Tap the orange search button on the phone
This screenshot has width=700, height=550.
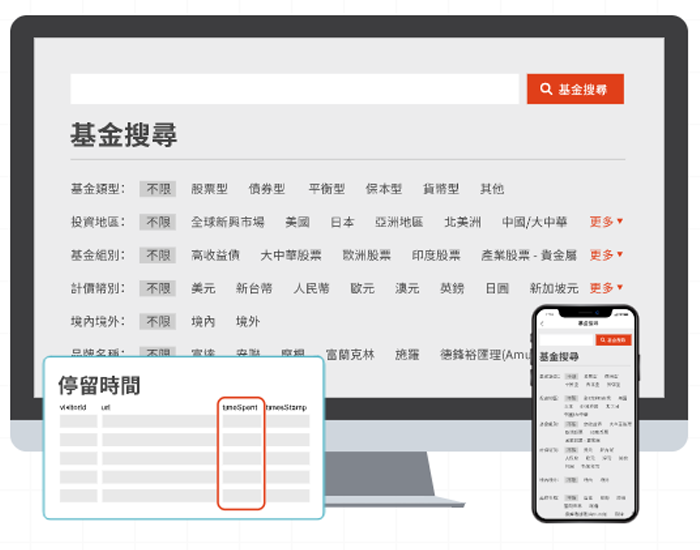tap(613, 340)
